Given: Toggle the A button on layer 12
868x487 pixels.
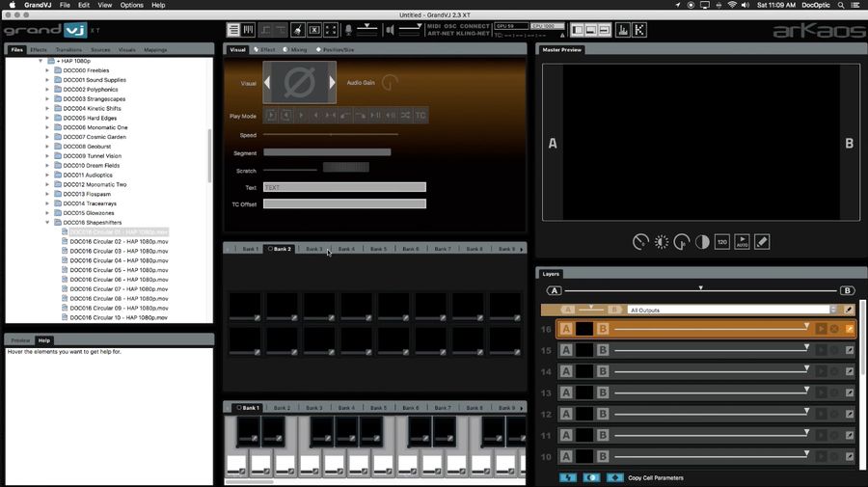Looking at the screenshot, I should point(566,414).
